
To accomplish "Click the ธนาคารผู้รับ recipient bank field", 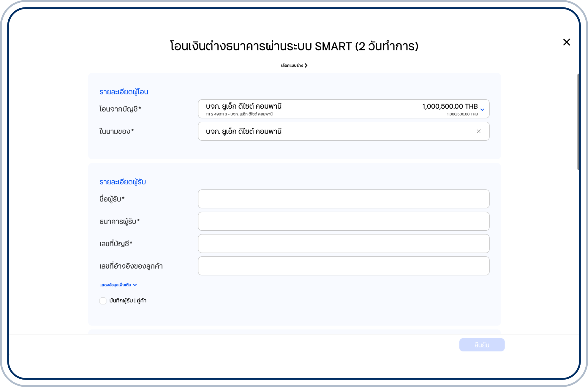I will click(x=343, y=221).
